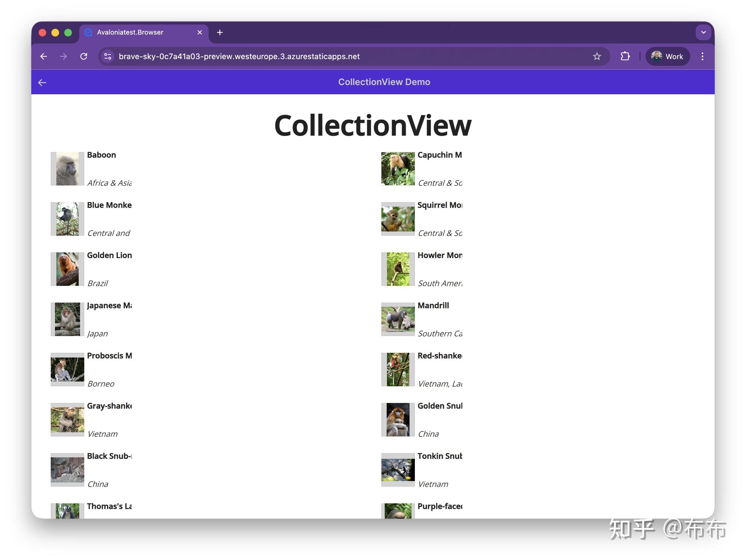746x560 pixels.
Task: Open the tab search chevron at top right
Action: [x=703, y=32]
